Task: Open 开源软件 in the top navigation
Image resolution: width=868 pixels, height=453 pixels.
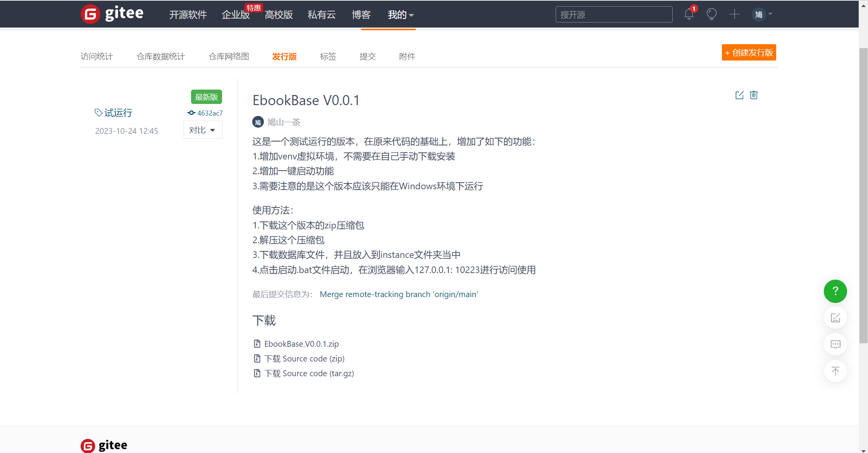Action: click(x=188, y=15)
